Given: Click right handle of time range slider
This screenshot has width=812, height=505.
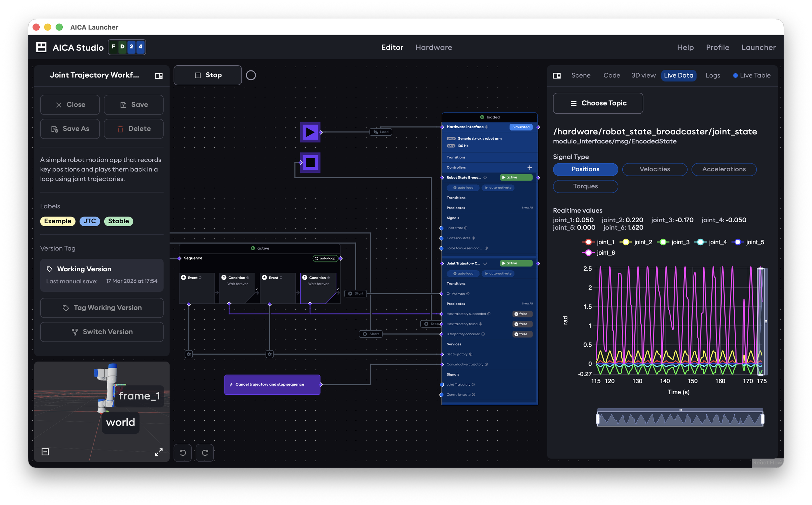Looking at the screenshot, I should (762, 419).
